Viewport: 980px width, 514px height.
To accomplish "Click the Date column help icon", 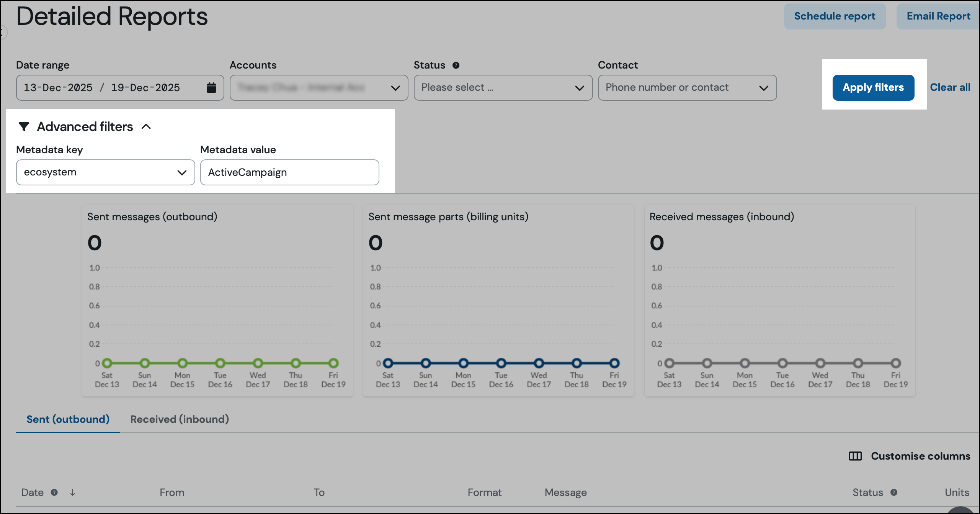I will click(54, 492).
